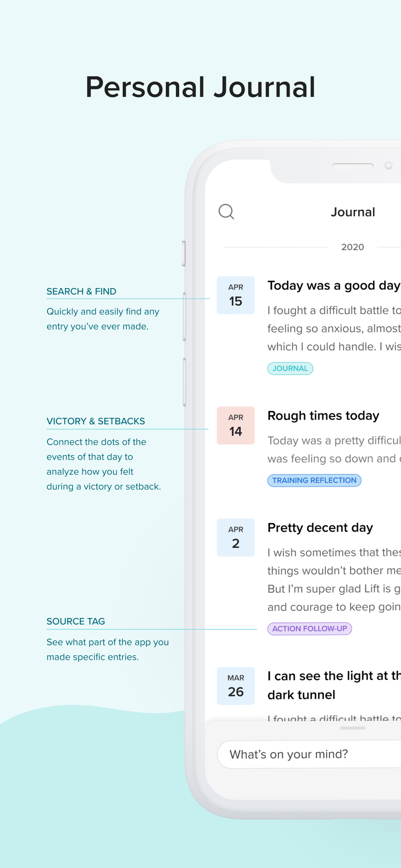This screenshot has width=401, height=868.
Task: Tap the MAR 26 date badge
Action: point(236,686)
